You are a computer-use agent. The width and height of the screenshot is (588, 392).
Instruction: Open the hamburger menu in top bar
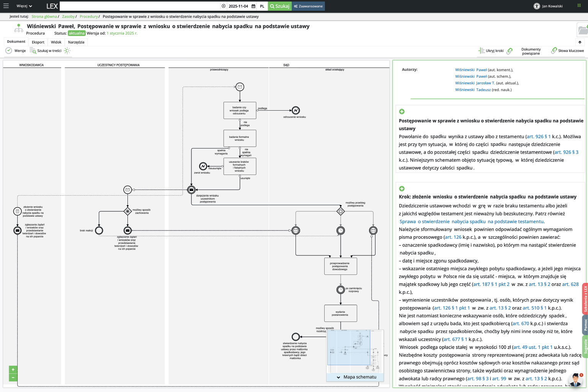6,6
